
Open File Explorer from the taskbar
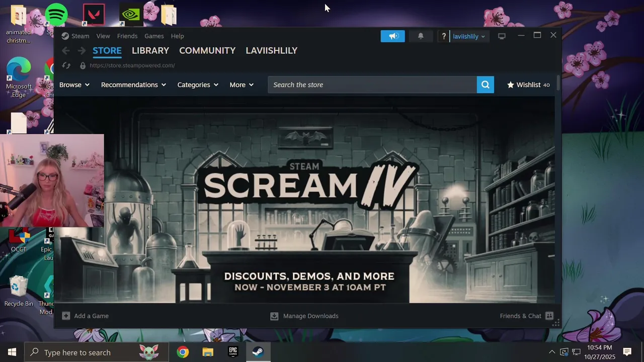tap(208, 352)
